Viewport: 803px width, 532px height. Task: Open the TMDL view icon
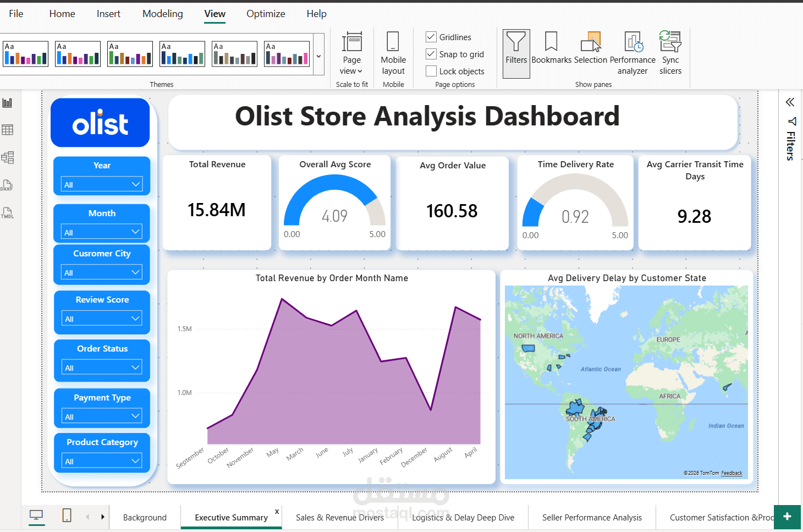click(8, 213)
